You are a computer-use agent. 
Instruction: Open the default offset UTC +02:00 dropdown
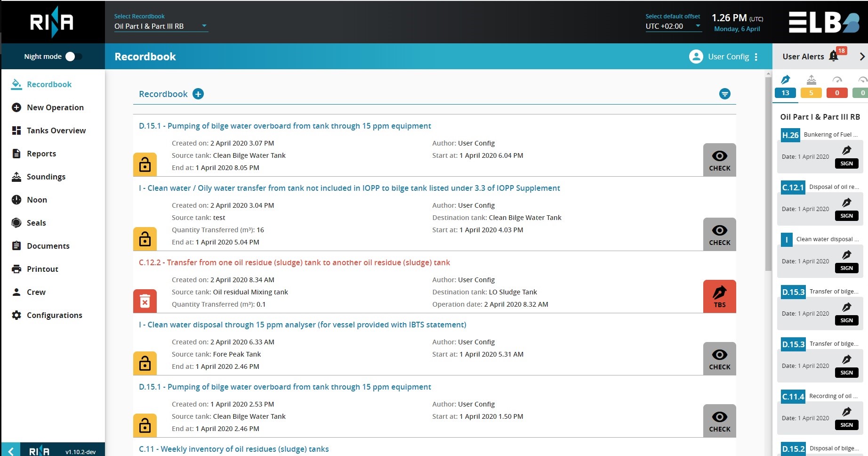coord(673,26)
